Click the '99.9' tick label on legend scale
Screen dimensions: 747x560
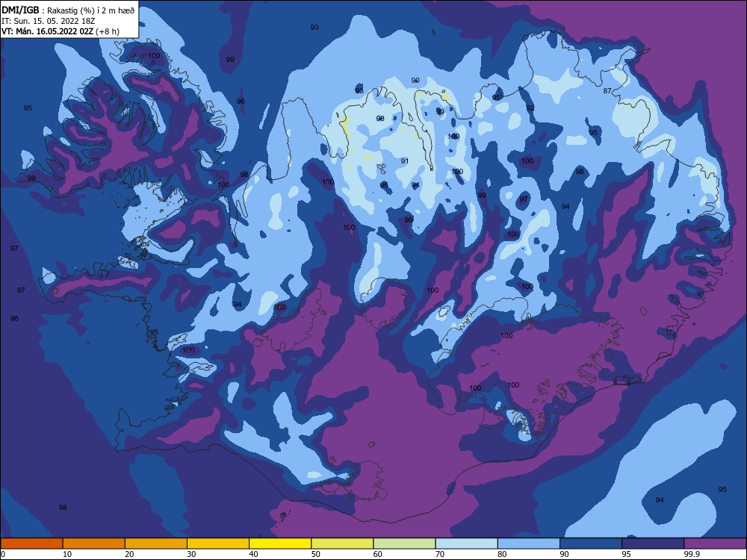point(692,554)
